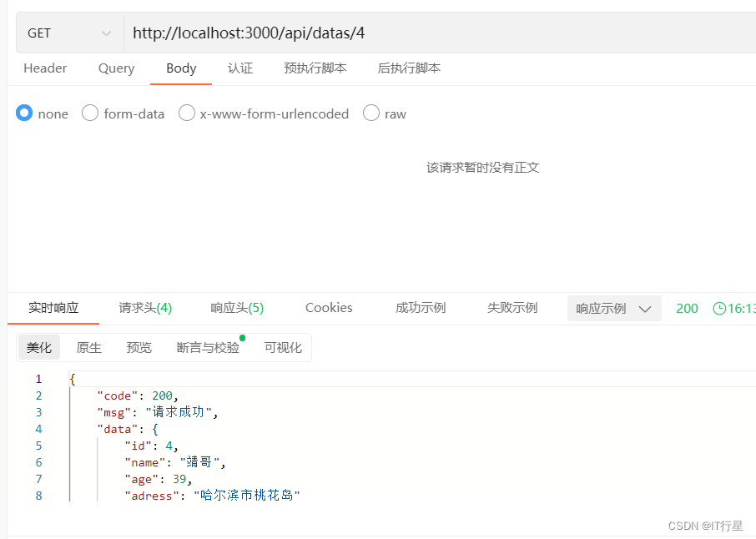Click the green status indicator dot on 断言与校验

pos(242,337)
